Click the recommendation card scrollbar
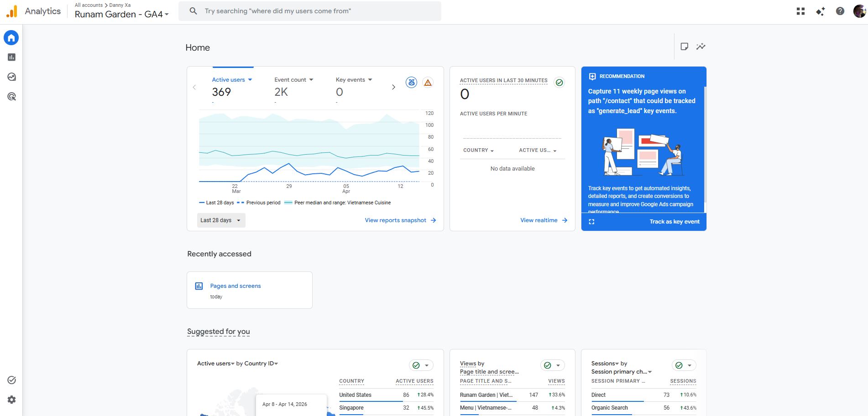 [705, 145]
